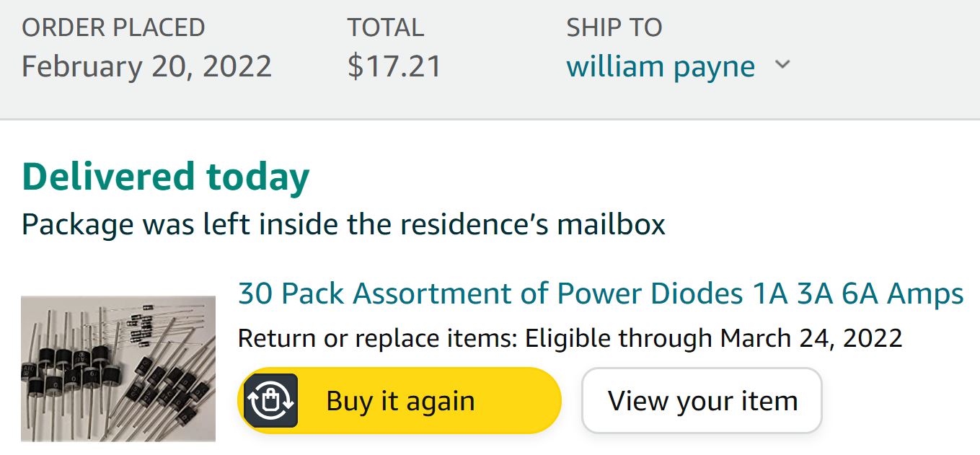Open the william payne ship-to link
Screen dimensions: 980x455
pyautogui.click(x=661, y=67)
